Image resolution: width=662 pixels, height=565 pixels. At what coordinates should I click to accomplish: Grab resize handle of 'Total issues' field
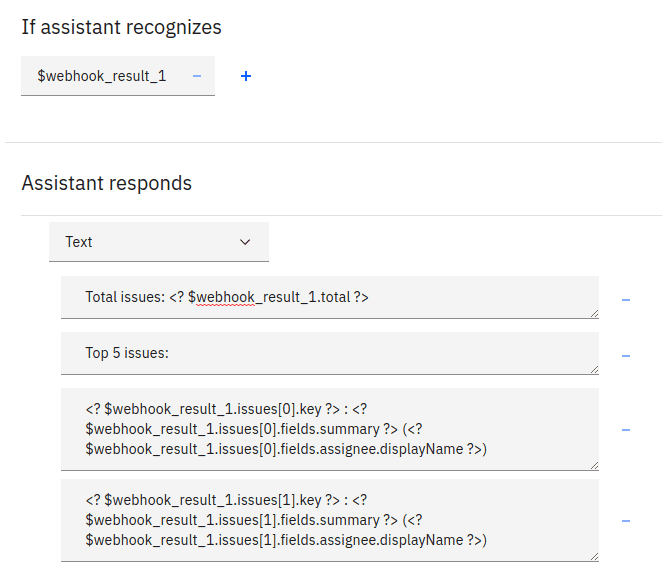[594, 314]
